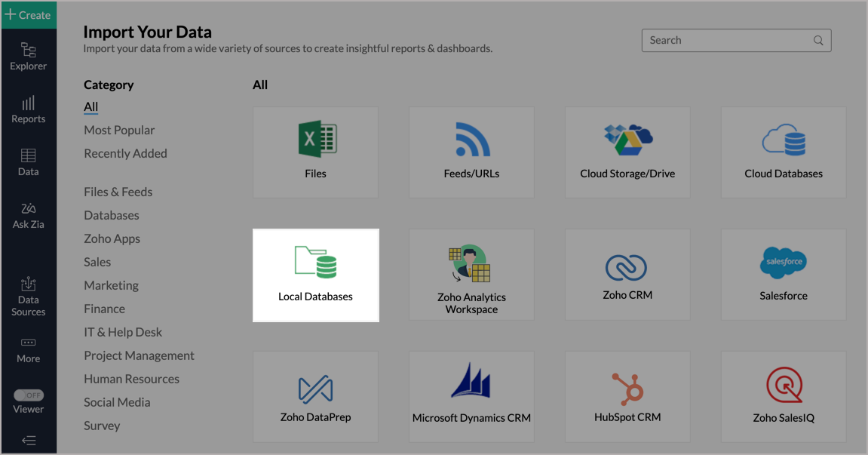Choose Cloud Databases tile
The width and height of the screenshot is (868, 455).
(784, 152)
